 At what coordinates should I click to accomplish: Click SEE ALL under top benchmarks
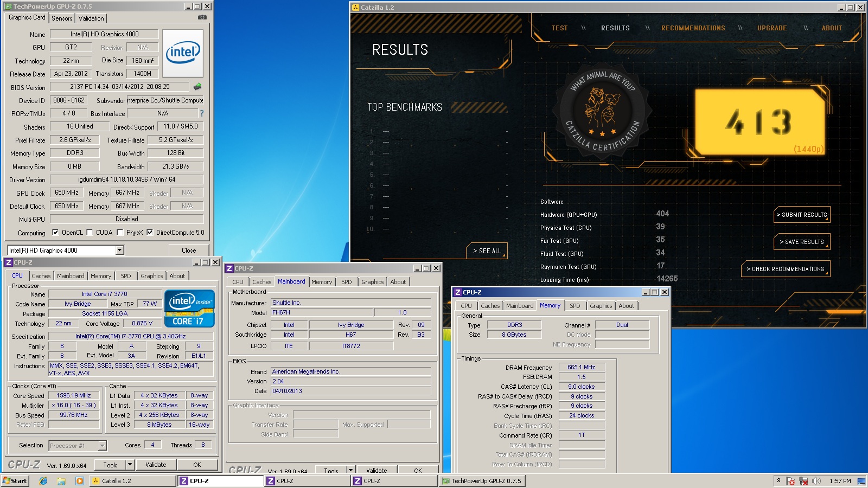tap(487, 251)
